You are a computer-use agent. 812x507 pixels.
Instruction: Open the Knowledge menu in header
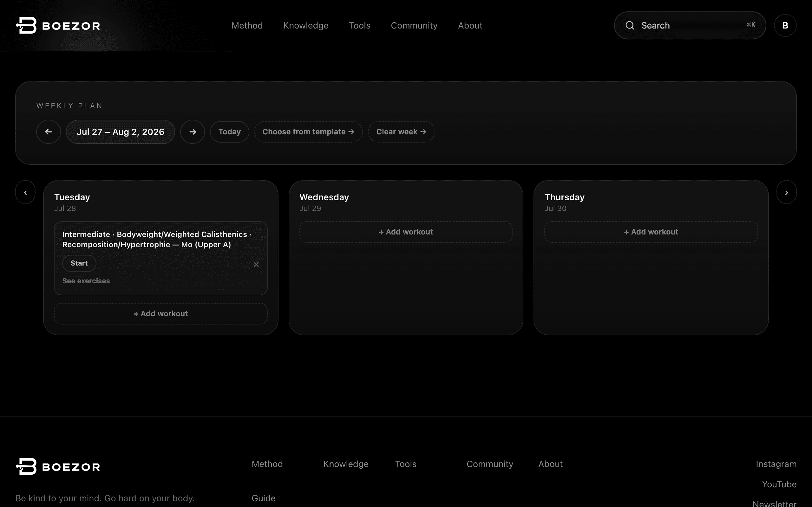tap(306, 25)
